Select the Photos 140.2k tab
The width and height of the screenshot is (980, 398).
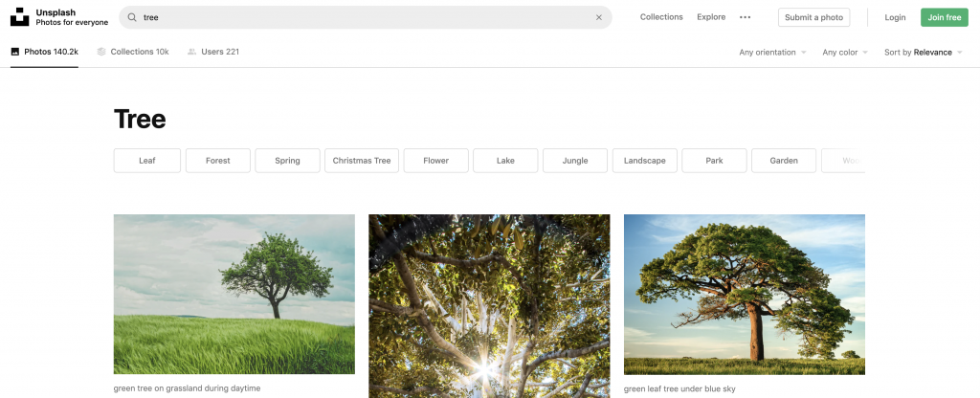point(44,52)
